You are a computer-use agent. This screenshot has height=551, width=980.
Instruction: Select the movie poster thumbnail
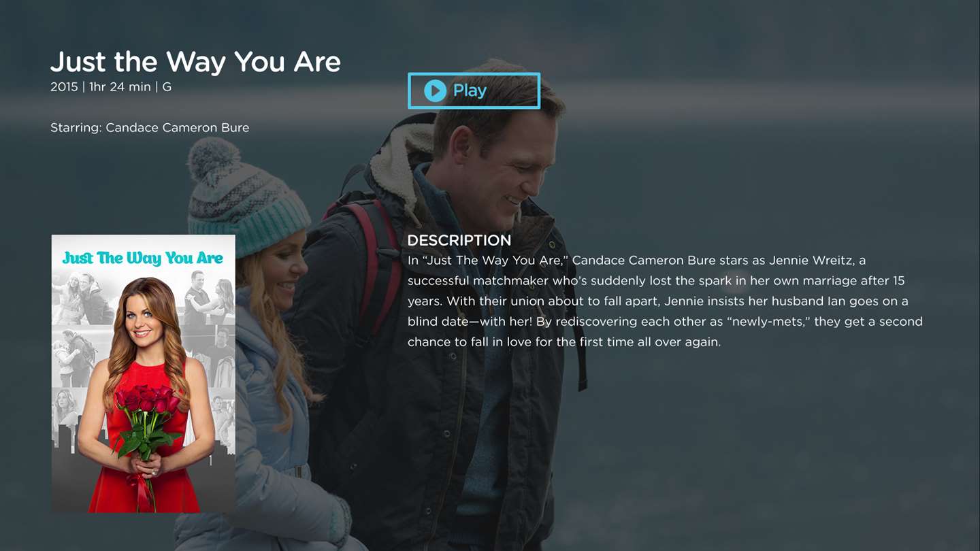tap(144, 373)
